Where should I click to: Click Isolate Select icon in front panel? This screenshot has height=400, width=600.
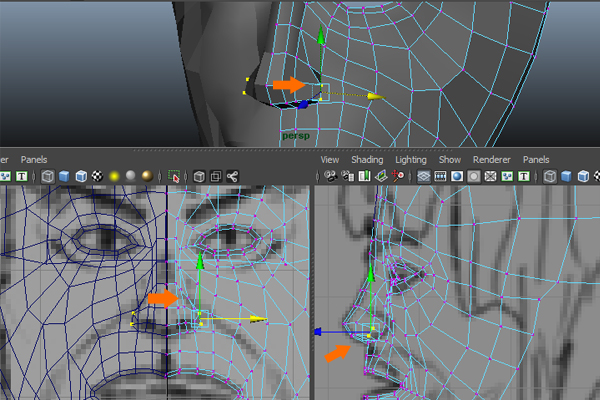click(176, 176)
